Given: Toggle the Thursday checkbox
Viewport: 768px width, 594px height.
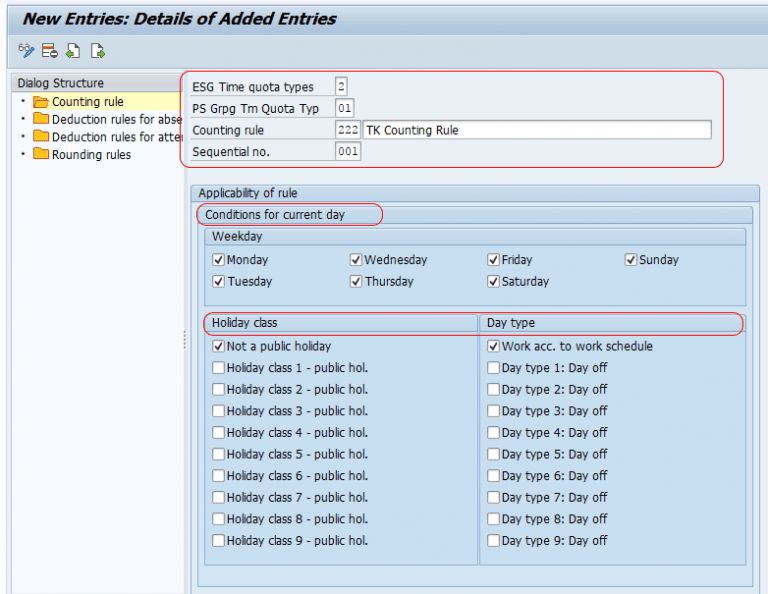Looking at the screenshot, I should tap(356, 281).
